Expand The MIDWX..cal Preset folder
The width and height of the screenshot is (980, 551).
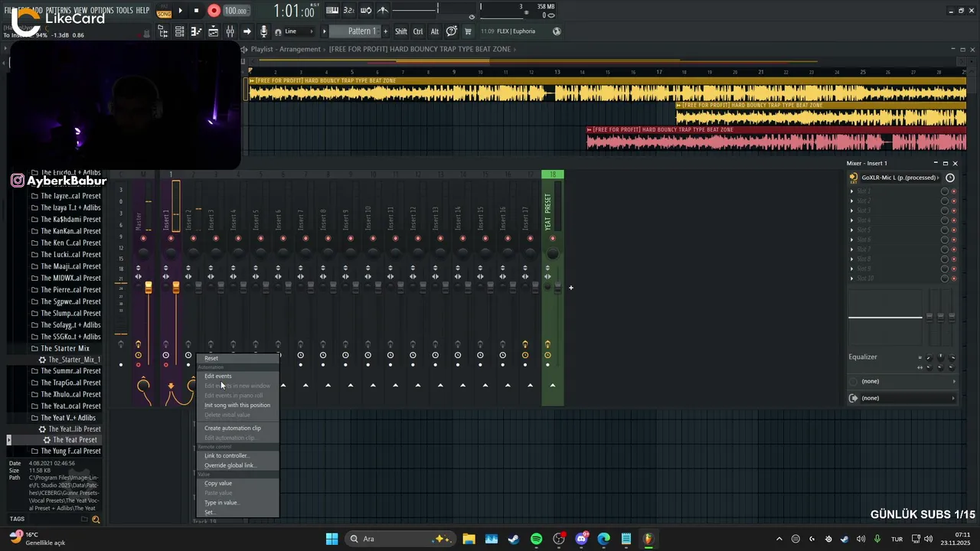66,278
